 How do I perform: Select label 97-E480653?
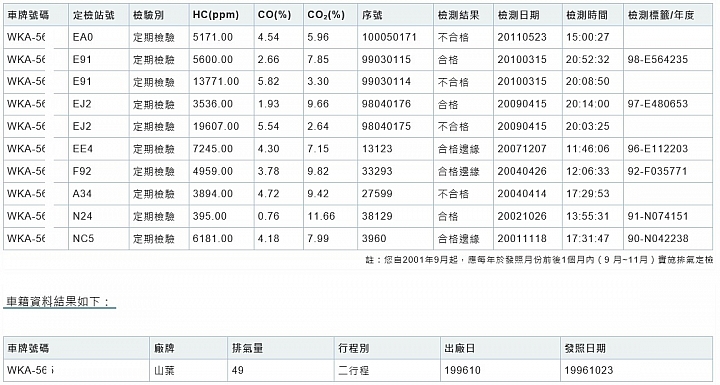658,104
